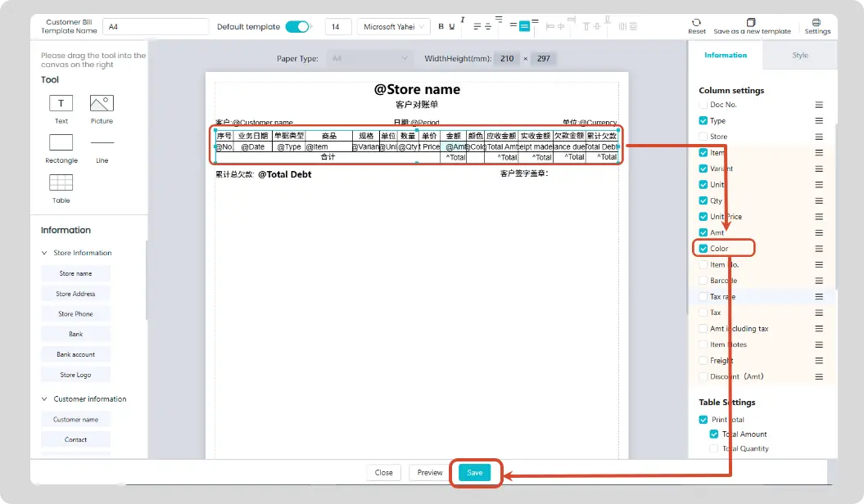
Task: Switch to the Style tab
Action: click(x=800, y=55)
